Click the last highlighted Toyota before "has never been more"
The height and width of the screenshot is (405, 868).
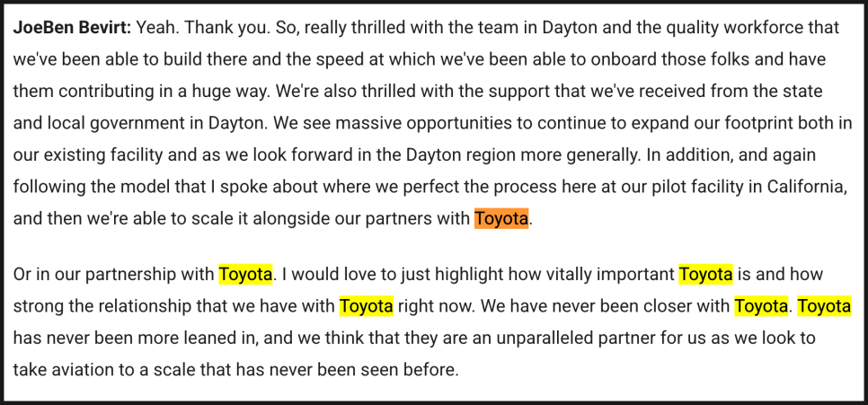click(x=824, y=306)
